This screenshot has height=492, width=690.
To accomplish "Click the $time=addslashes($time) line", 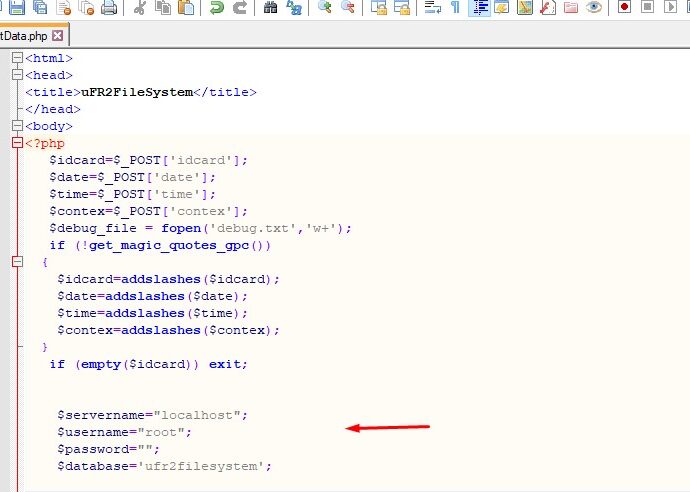I will [x=153, y=313].
